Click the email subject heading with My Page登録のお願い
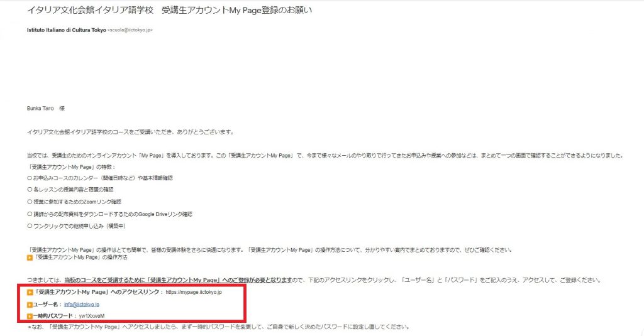Viewport: 644px width, 336px height. coord(170,10)
